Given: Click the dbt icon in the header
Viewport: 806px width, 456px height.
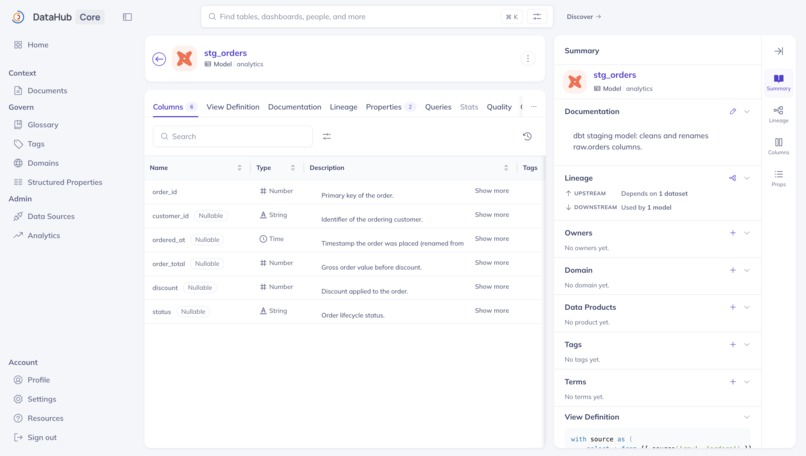Looking at the screenshot, I should 184,59.
